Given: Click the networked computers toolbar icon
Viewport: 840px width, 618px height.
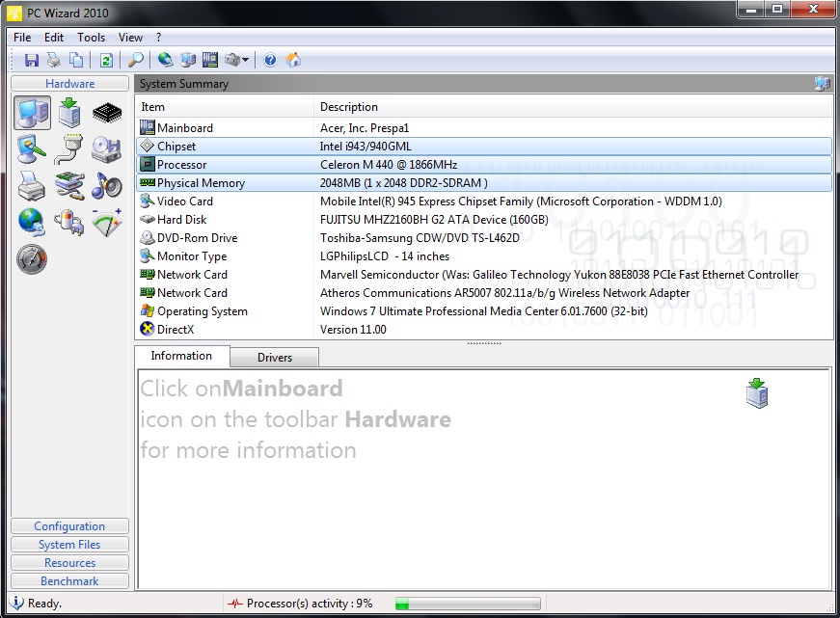Looking at the screenshot, I should pyautogui.click(x=188, y=60).
